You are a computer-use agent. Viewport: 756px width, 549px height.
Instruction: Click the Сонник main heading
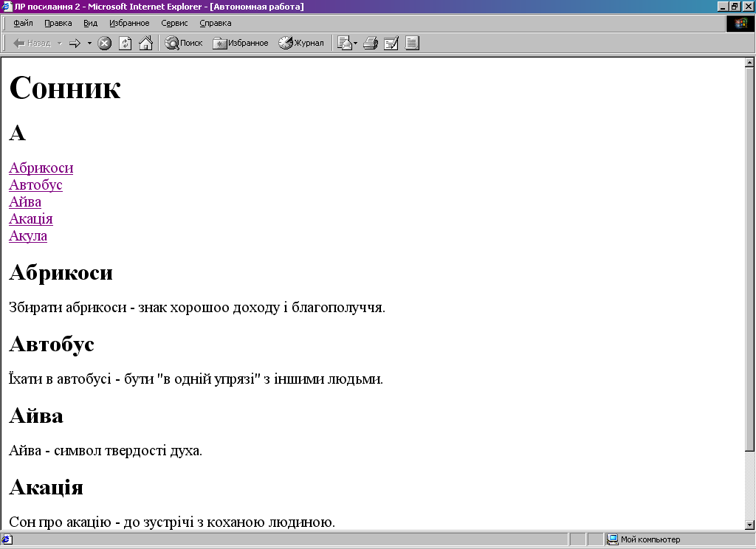65,87
